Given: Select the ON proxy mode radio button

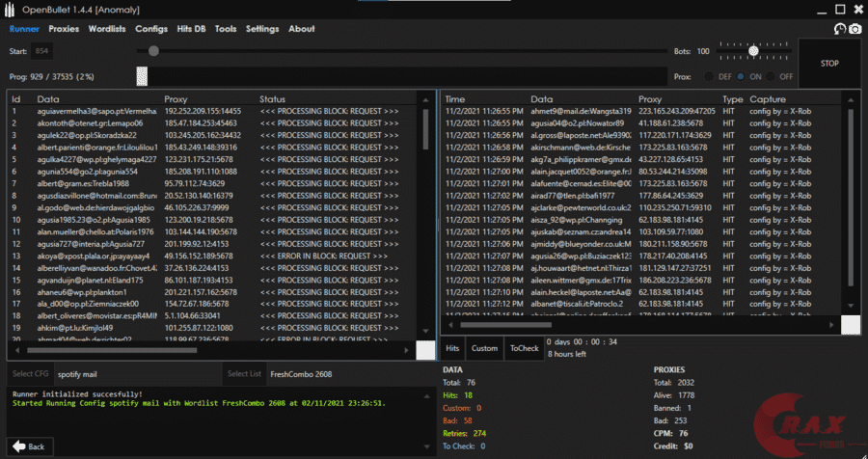Looking at the screenshot, I should point(741,76).
